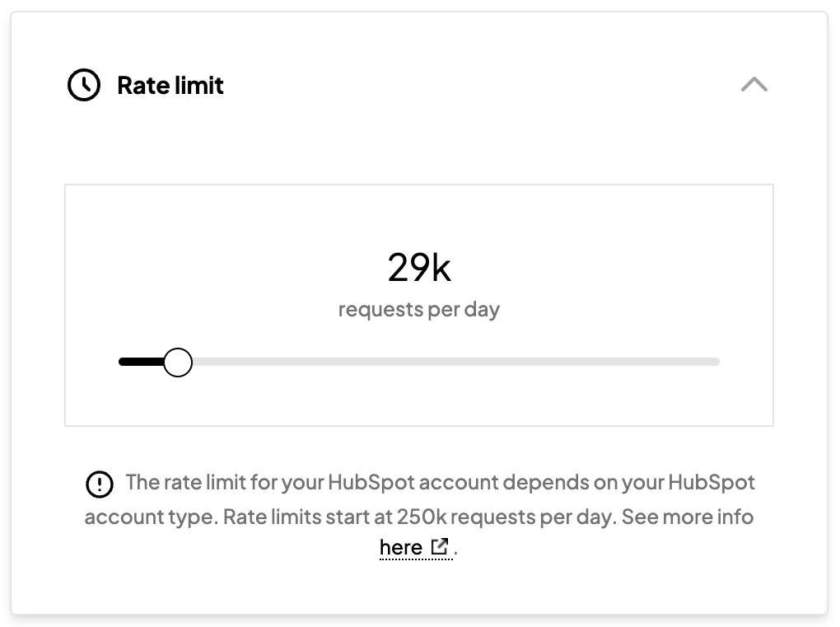
Task: Click the clock symbol in the section header
Action: pos(82,84)
